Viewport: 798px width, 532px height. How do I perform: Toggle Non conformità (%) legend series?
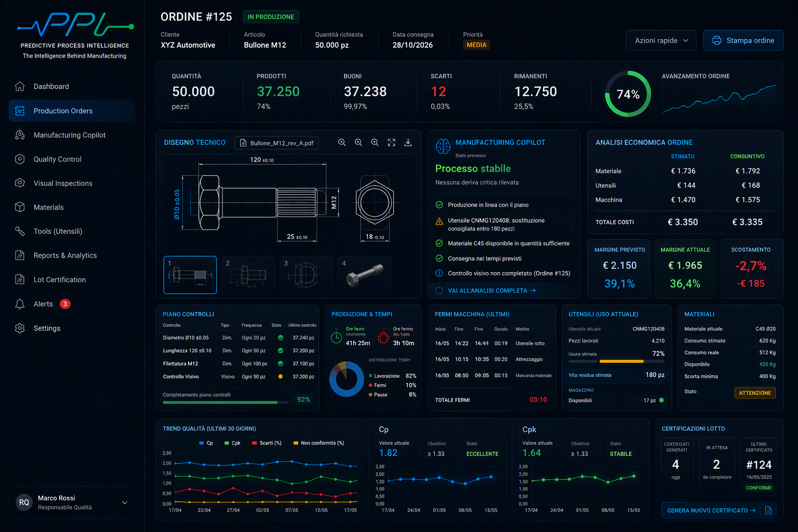(x=318, y=443)
